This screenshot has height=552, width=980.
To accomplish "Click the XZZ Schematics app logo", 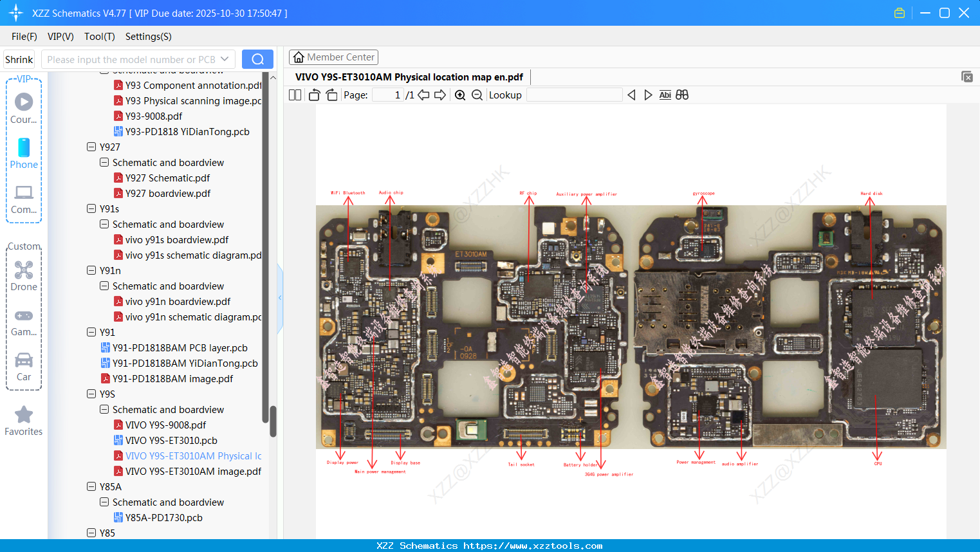I will point(16,13).
